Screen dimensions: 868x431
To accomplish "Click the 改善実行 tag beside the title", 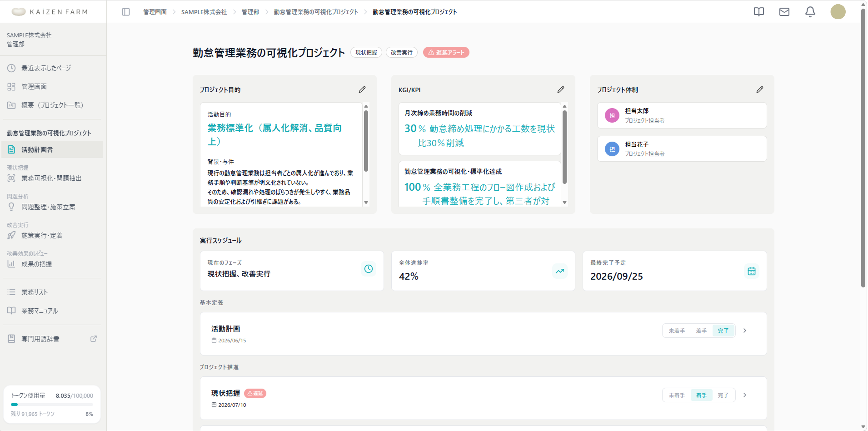I will (401, 53).
